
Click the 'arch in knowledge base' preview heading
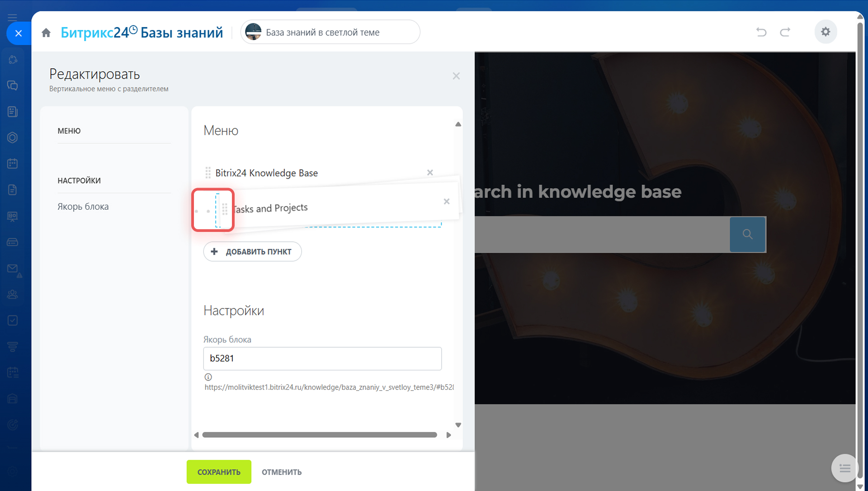(x=578, y=192)
